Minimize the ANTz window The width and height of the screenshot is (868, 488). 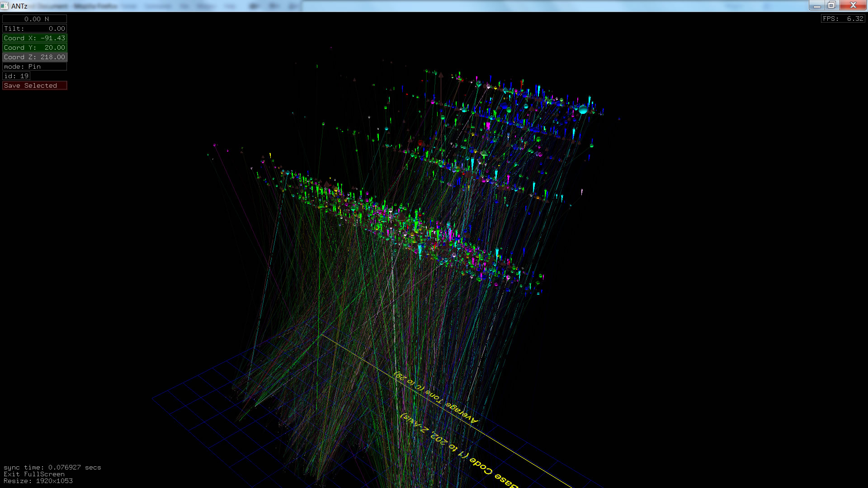tap(817, 5)
